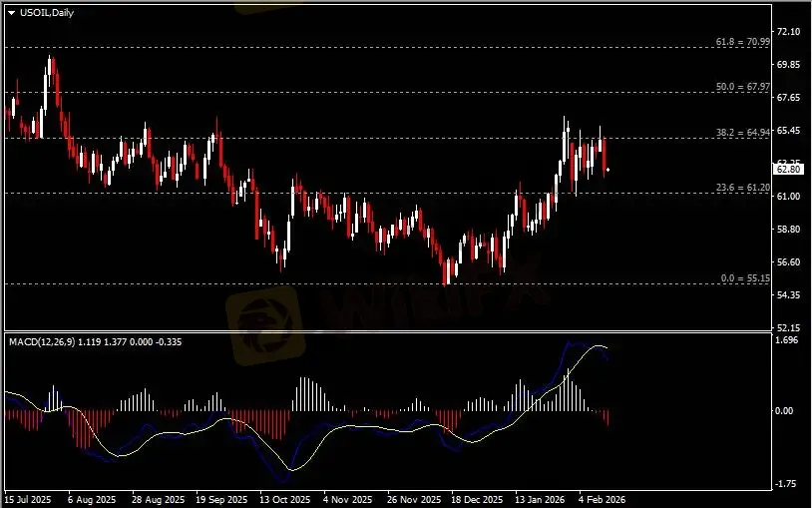Click the 18 Dec 2025 date label
Image resolution: width=812 pixels, height=508 pixels.
click(x=473, y=498)
